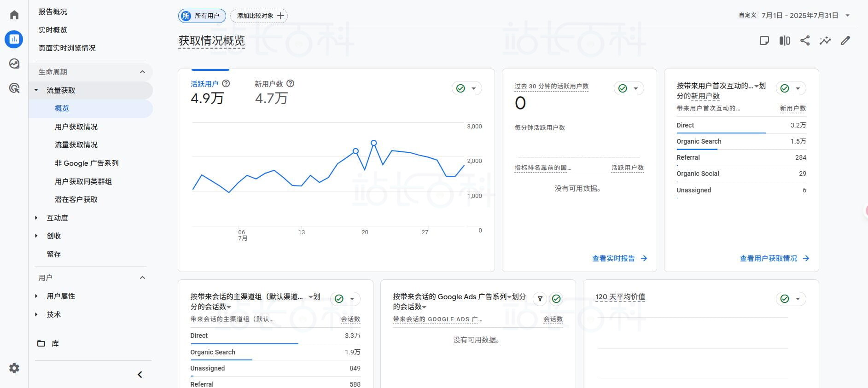The image size is (868, 388).
Task: Open dropdown arrow on new users card
Action: (798, 88)
